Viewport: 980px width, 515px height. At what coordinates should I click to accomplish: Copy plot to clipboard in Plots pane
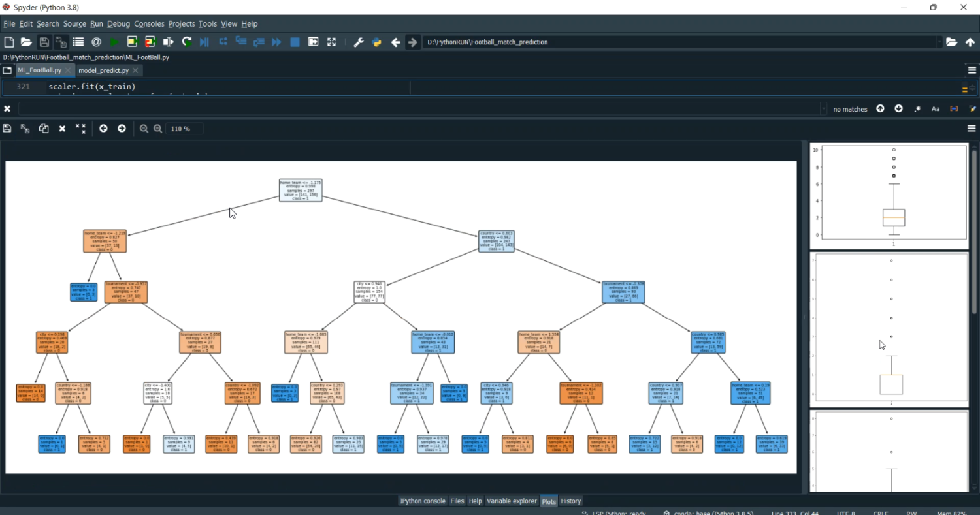[44, 129]
